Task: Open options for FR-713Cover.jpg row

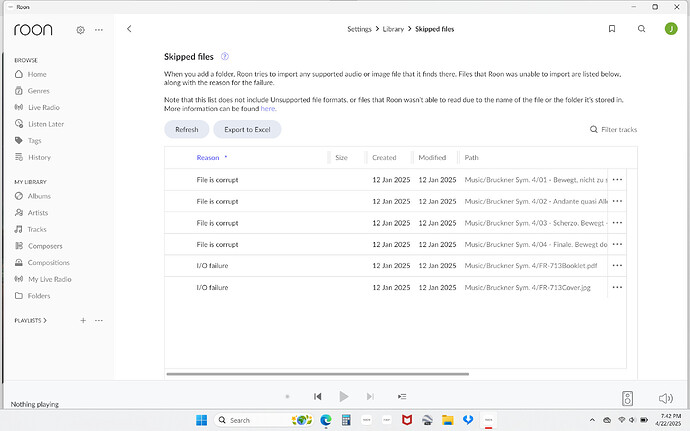Action: [617, 287]
